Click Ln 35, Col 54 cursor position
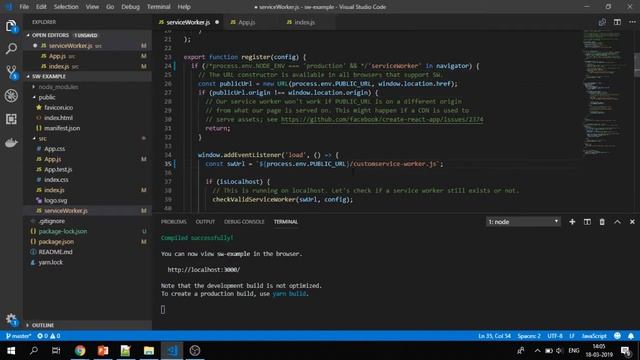Screen dimensions: 640x360 pyautogui.click(x=494, y=336)
